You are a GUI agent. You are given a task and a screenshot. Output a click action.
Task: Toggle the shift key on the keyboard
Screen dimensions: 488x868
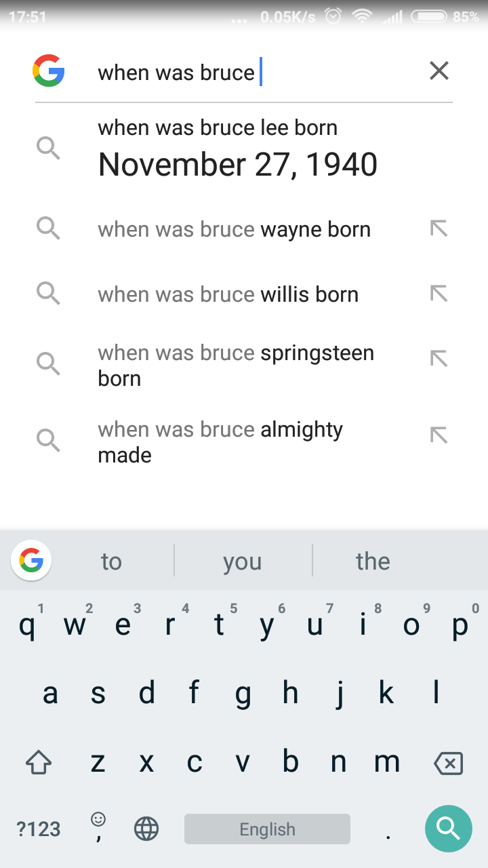pyautogui.click(x=39, y=764)
